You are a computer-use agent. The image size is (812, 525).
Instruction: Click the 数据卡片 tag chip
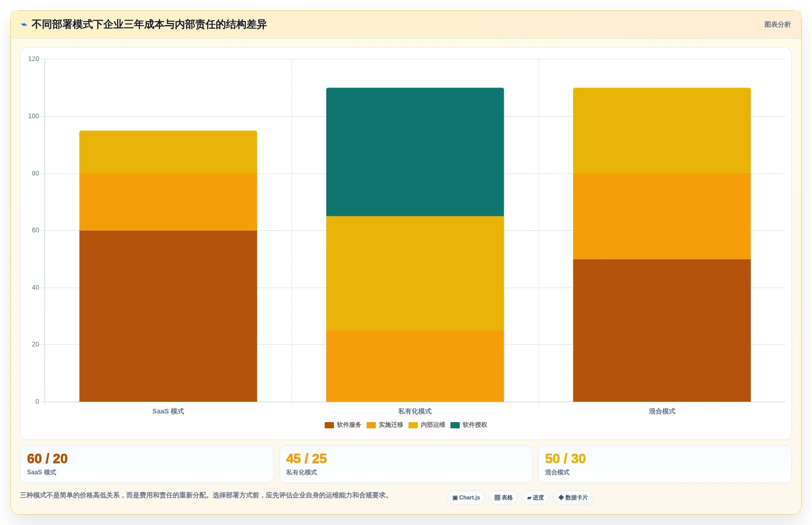coord(573,497)
